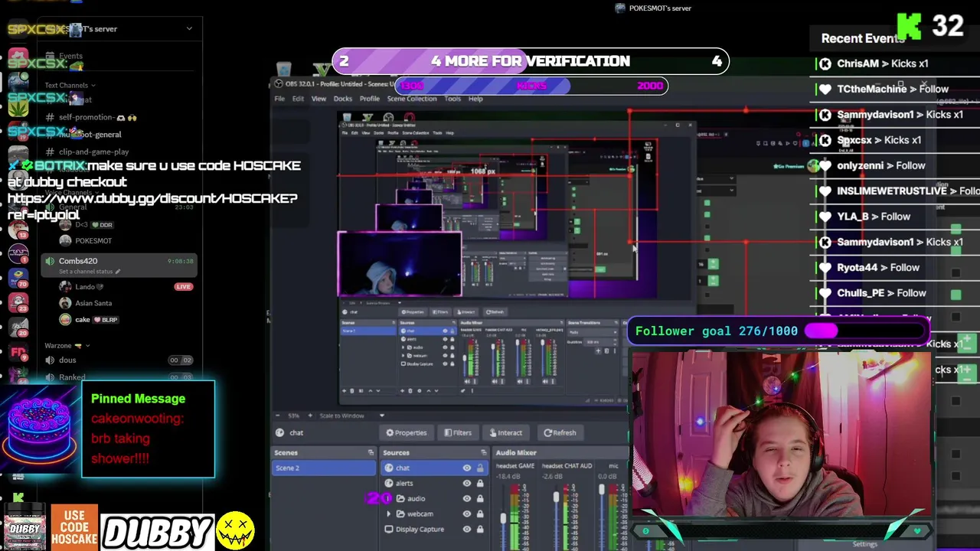
Task: Click headset CHAT AUD volume fader handle
Action: (556, 497)
